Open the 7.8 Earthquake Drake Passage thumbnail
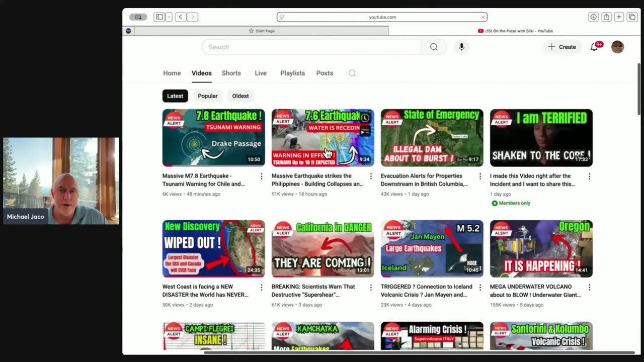The image size is (644, 362). point(213,138)
